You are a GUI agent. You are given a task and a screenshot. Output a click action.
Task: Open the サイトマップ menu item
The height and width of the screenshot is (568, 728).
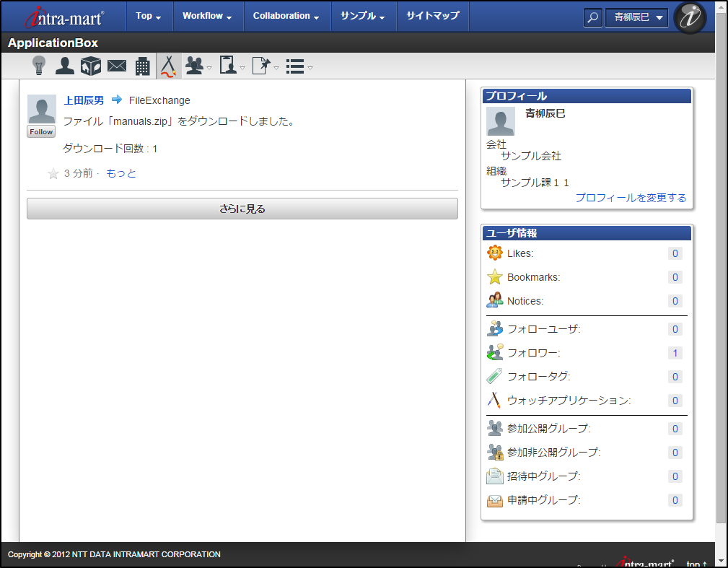pyautogui.click(x=433, y=16)
